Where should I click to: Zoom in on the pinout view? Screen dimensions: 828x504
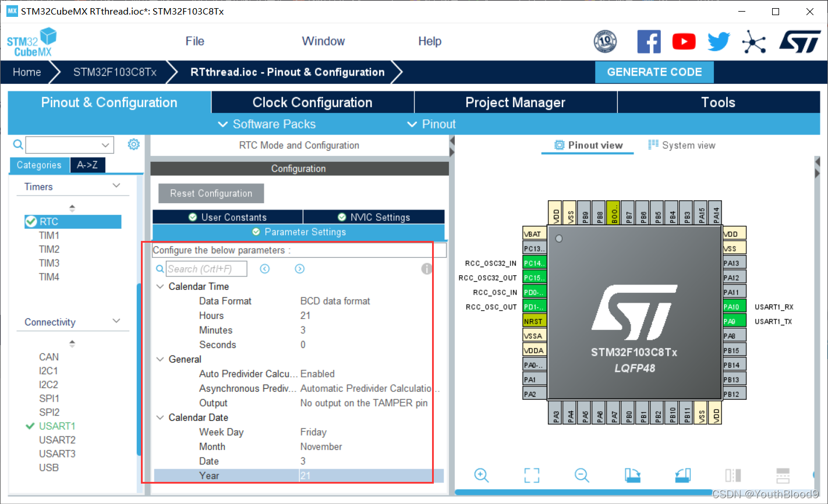[x=482, y=475]
